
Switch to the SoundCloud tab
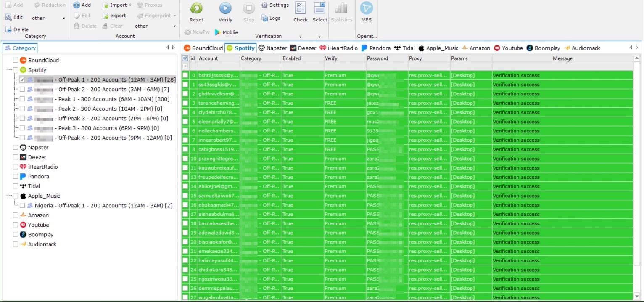point(203,48)
